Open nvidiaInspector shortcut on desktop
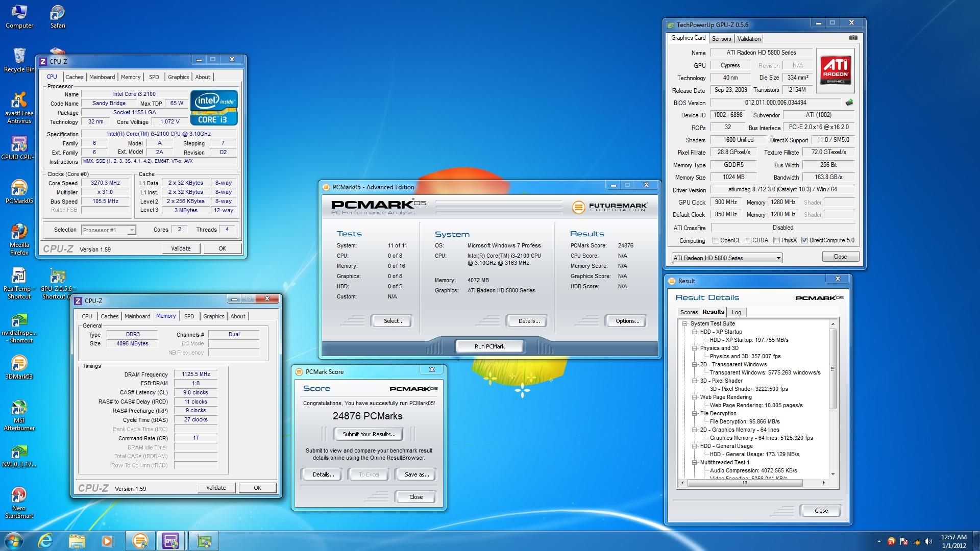This screenshot has height=551, width=980. [x=19, y=327]
